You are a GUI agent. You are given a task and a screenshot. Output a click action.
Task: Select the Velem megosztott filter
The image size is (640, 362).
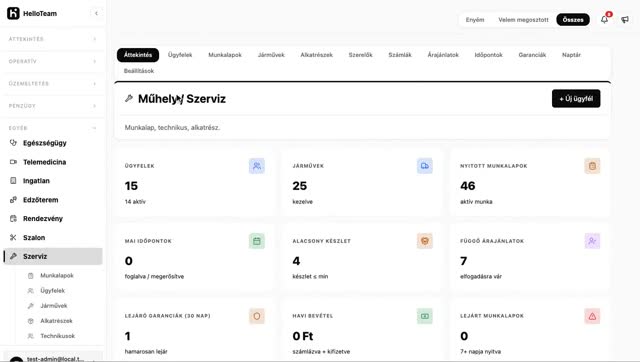[x=523, y=20]
